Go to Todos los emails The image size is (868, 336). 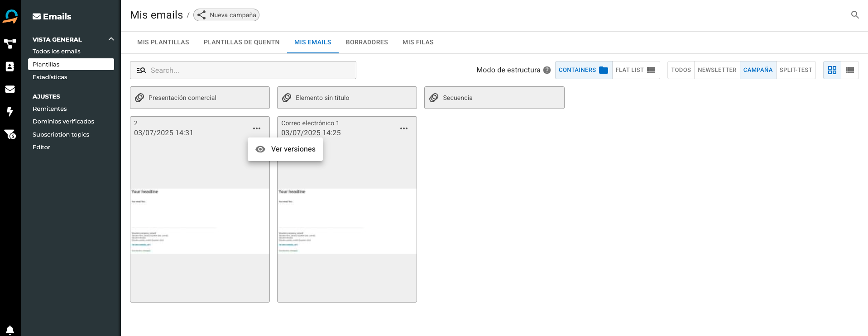coord(57,52)
